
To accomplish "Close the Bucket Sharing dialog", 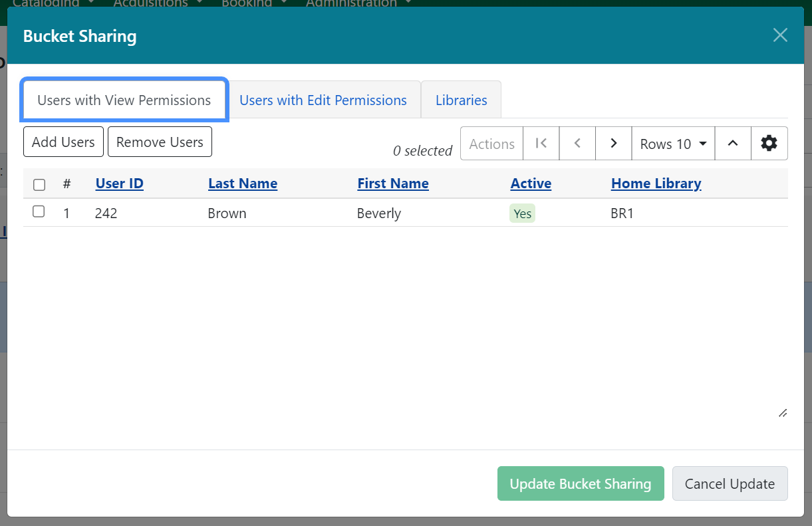I will (780, 35).
